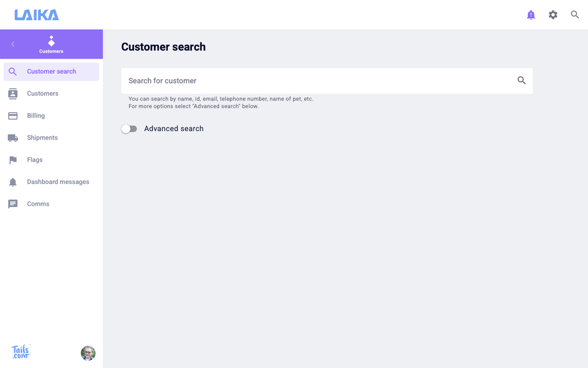Go to Billing section

36,116
